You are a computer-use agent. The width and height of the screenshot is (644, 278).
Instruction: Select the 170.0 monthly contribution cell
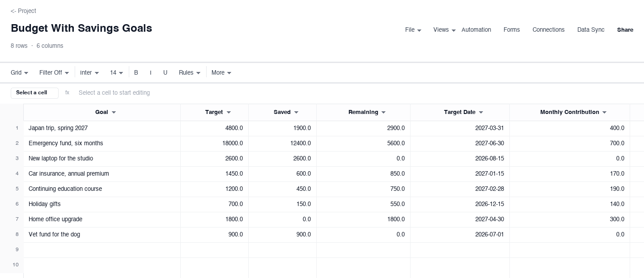tap(570, 174)
